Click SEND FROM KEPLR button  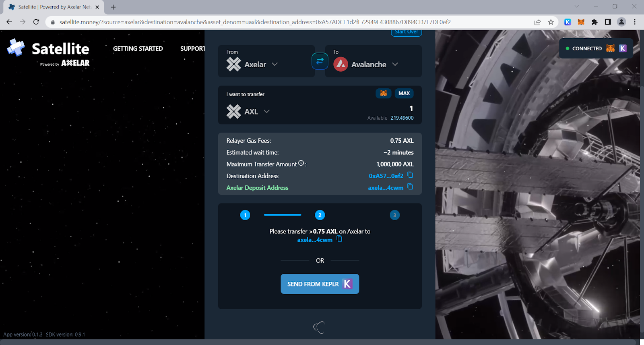point(320,284)
